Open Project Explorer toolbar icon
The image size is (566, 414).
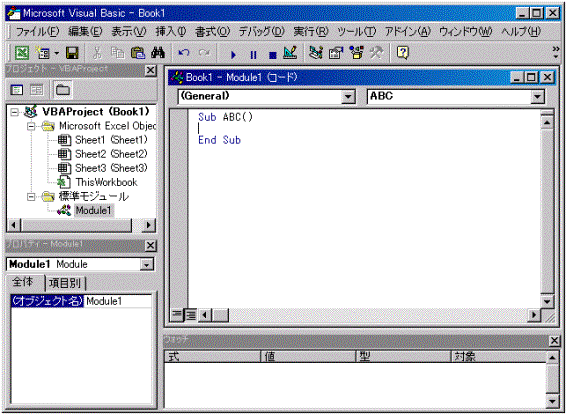[316, 53]
